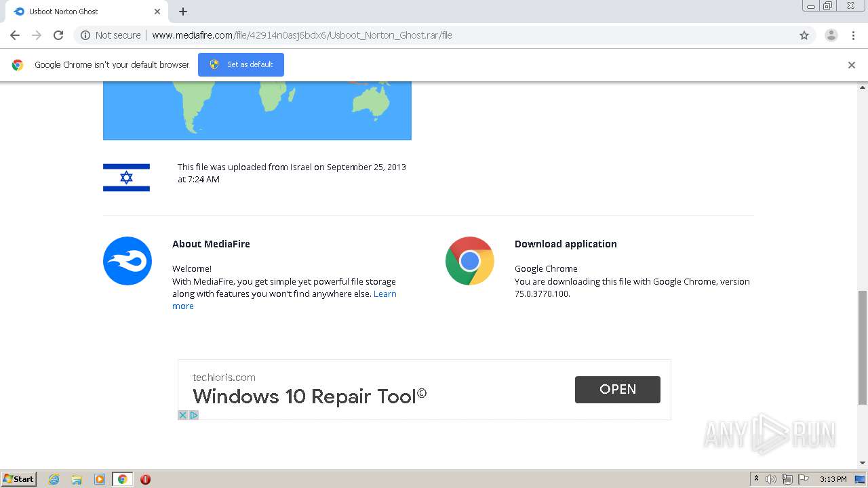Go back to the previous page
The height and width of the screenshot is (488, 868).
tap(15, 35)
